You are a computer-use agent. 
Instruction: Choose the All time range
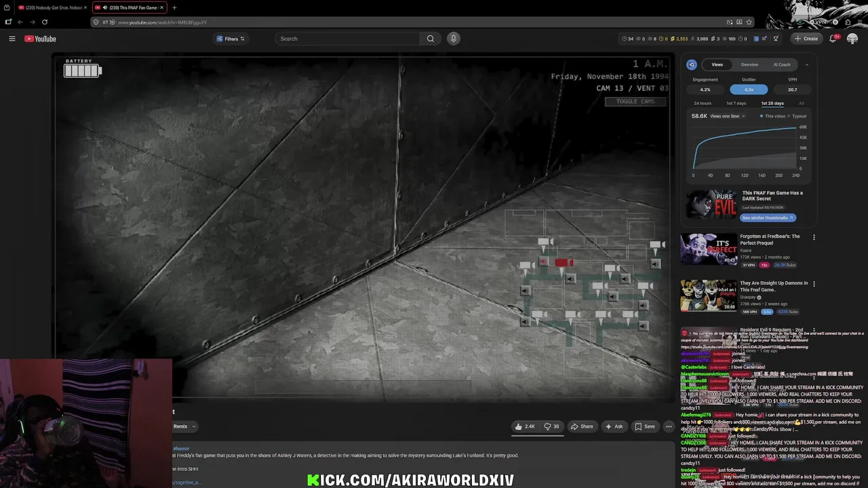(x=802, y=103)
